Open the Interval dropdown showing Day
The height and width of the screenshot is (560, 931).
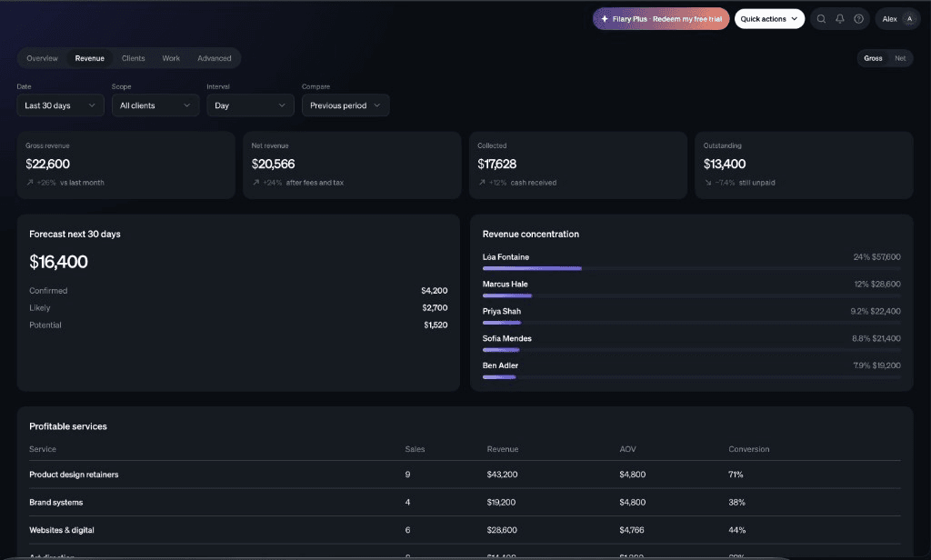[x=251, y=105]
